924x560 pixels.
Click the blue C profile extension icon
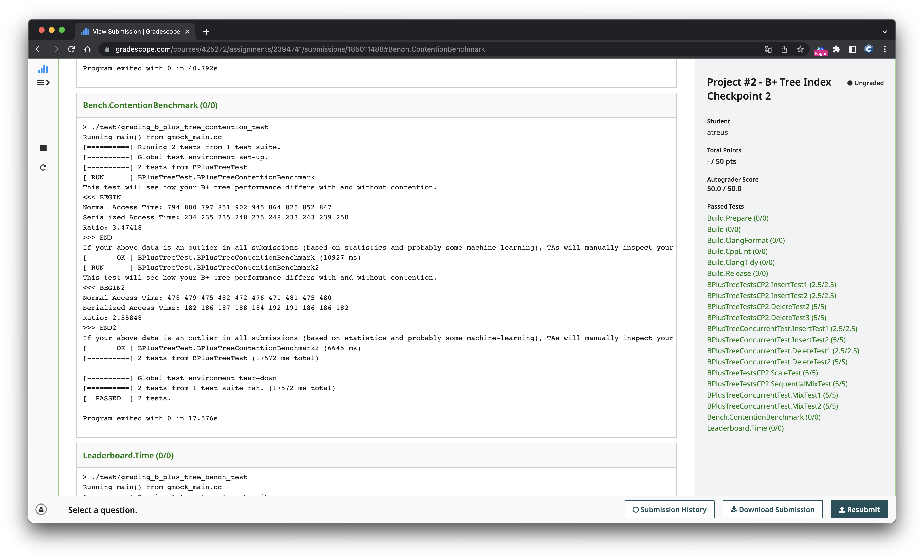click(x=869, y=49)
